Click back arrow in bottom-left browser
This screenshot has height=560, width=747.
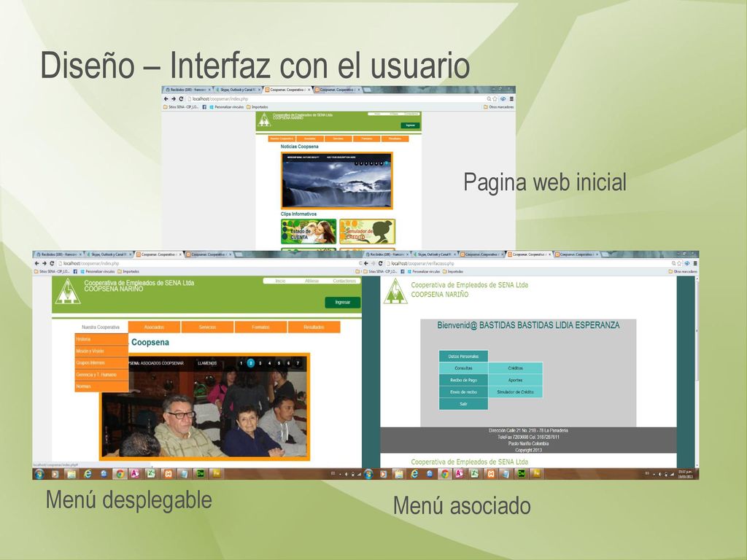36,263
